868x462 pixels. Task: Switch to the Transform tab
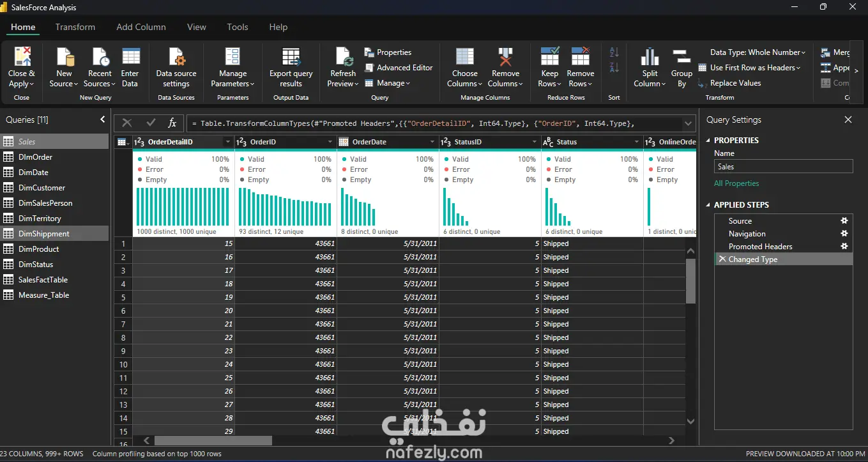click(x=75, y=27)
